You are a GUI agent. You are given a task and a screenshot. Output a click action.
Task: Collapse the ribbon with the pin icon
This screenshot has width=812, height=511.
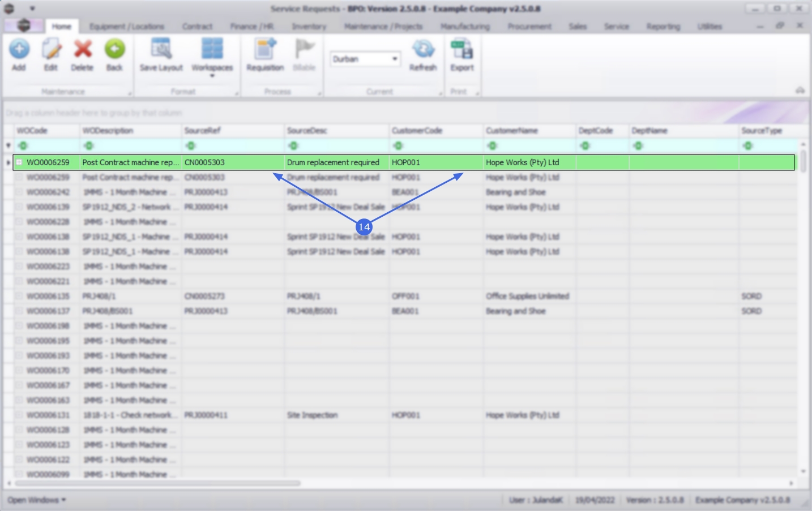coord(800,91)
